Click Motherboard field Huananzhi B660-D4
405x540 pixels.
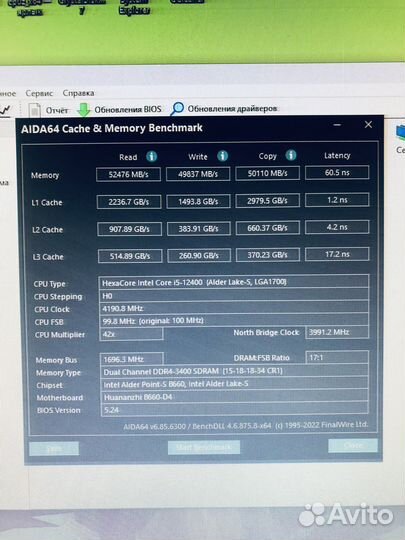[x=235, y=396]
